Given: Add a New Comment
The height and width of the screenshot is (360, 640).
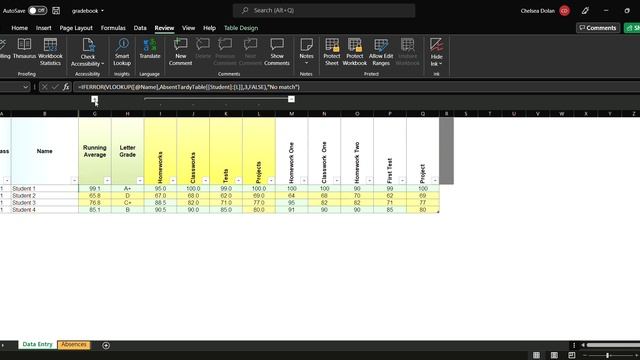Looking at the screenshot, I should pyautogui.click(x=180, y=52).
